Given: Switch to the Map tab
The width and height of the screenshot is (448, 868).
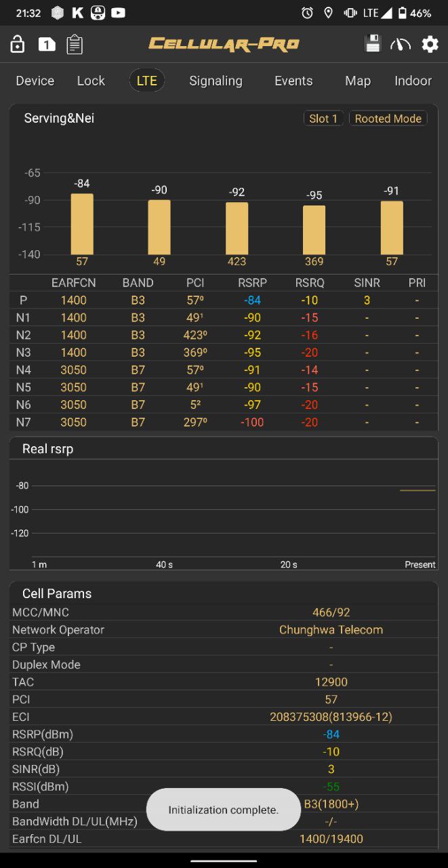Looking at the screenshot, I should 358,81.
